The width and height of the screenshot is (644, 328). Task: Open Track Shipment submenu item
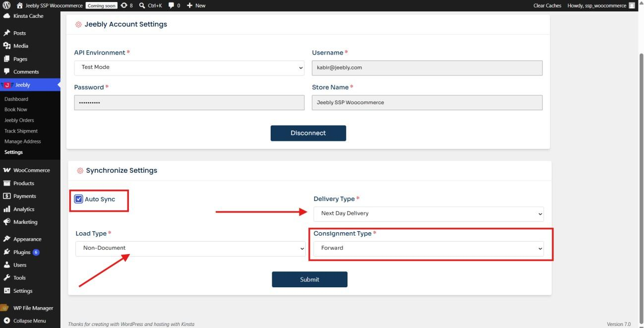21,131
